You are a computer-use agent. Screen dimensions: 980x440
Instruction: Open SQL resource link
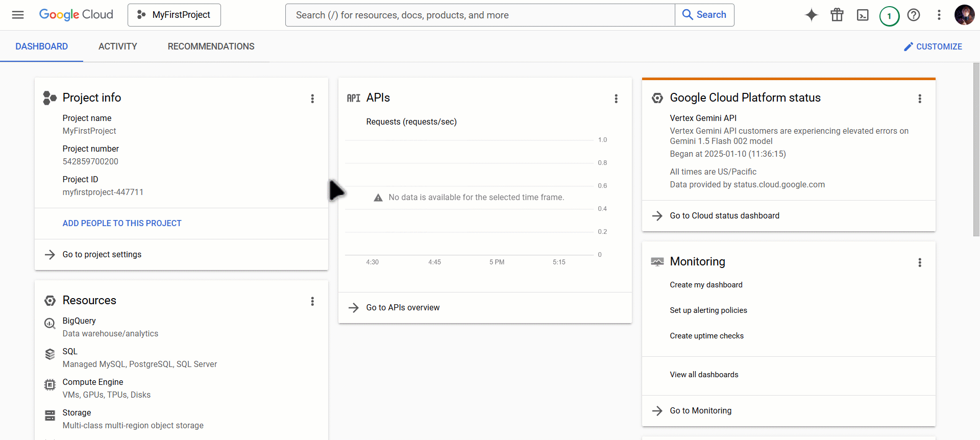click(x=70, y=351)
